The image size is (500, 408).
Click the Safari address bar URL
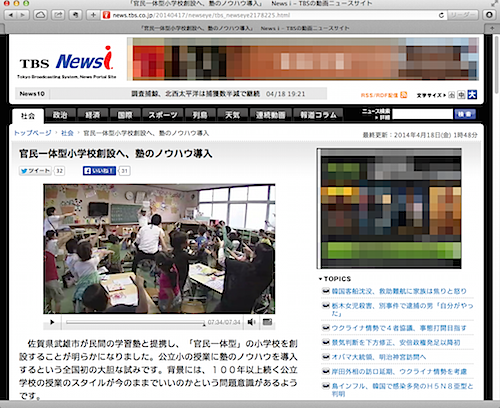201,15
